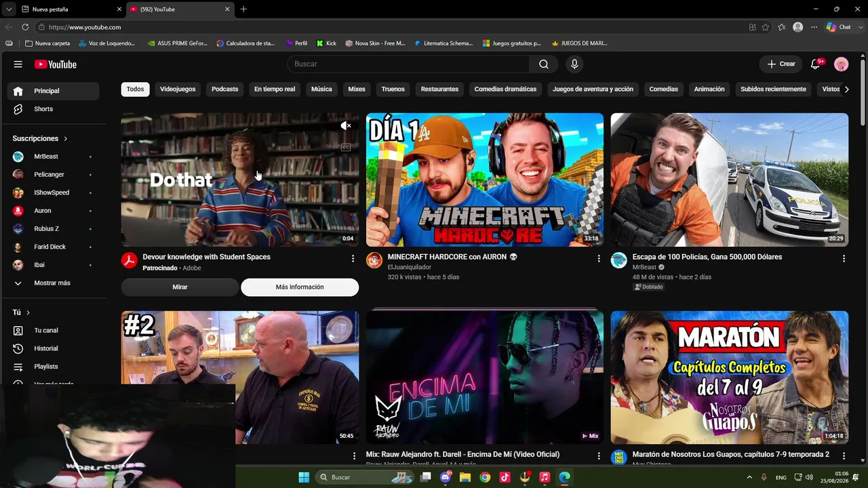Open Tu canal in the sidebar
The image size is (868, 488).
tap(53, 330)
